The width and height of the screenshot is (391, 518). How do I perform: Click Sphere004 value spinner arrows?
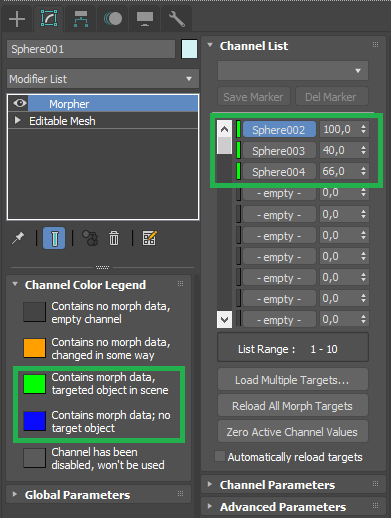click(x=364, y=172)
